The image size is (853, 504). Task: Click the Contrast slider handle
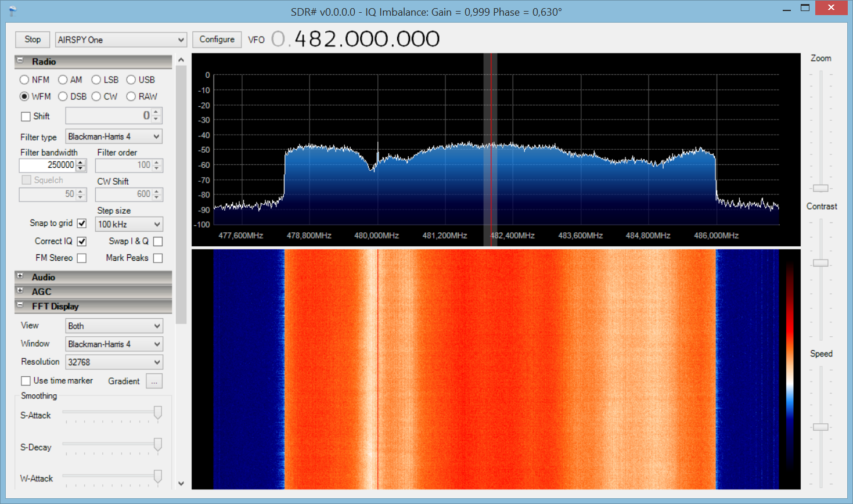[820, 263]
